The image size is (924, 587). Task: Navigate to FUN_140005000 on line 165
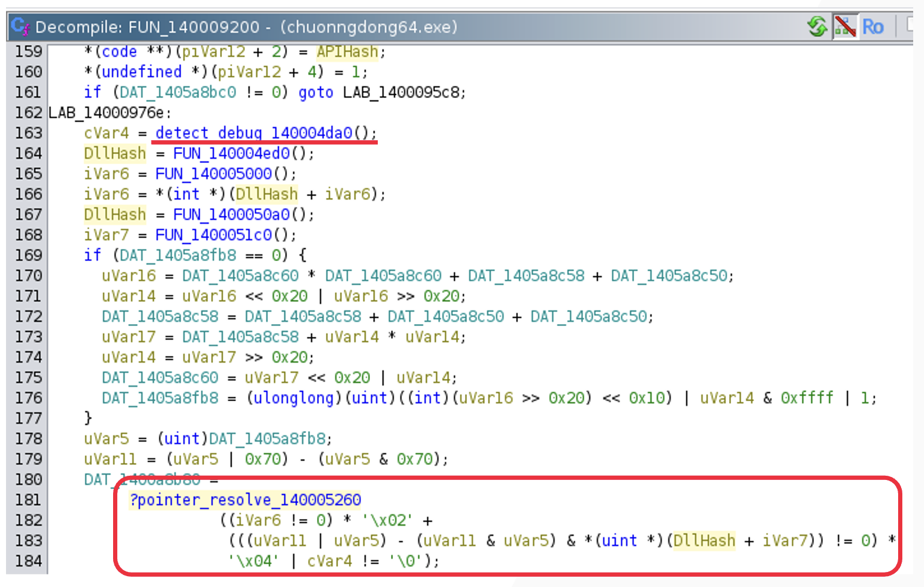click(x=214, y=174)
